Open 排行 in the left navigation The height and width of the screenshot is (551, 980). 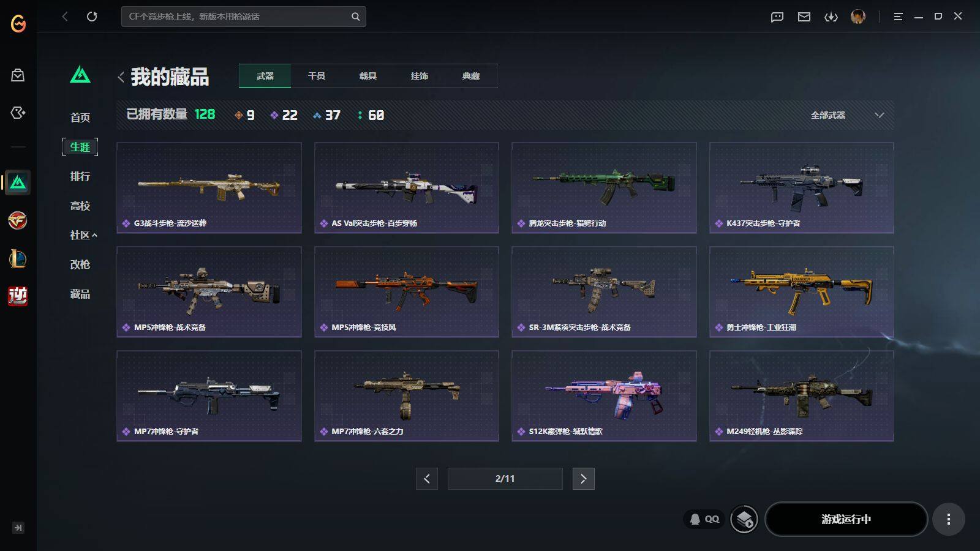(x=80, y=176)
